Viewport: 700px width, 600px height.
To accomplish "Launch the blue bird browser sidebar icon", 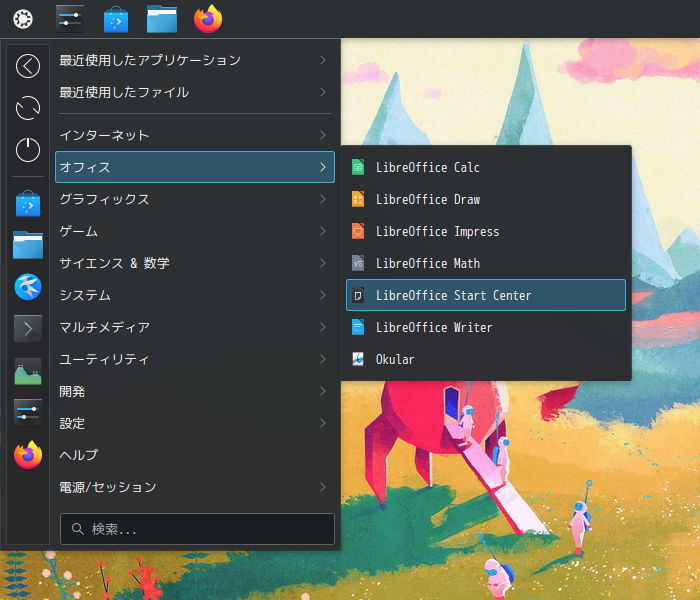I will click(x=28, y=287).
